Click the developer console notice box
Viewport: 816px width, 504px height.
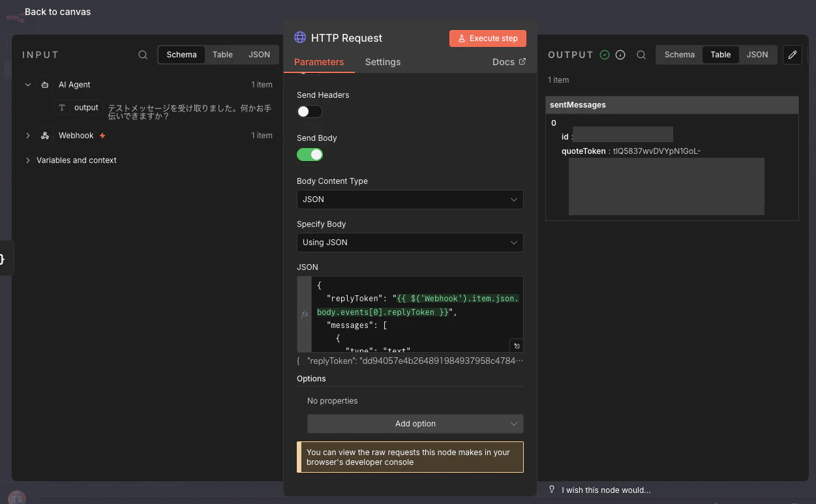[x=410, y=457]
